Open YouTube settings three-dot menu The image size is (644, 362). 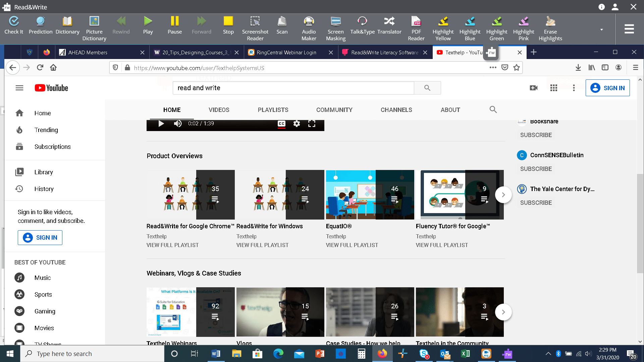click(x=574, y=88)
